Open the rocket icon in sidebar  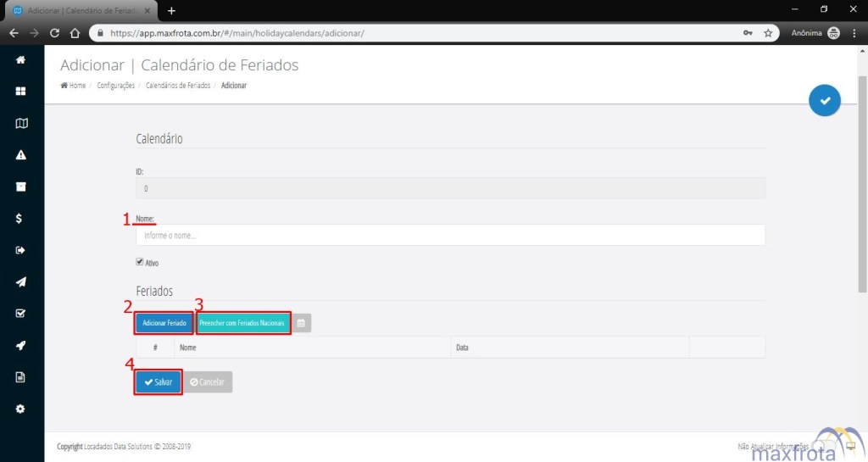(x=21, y=346)
